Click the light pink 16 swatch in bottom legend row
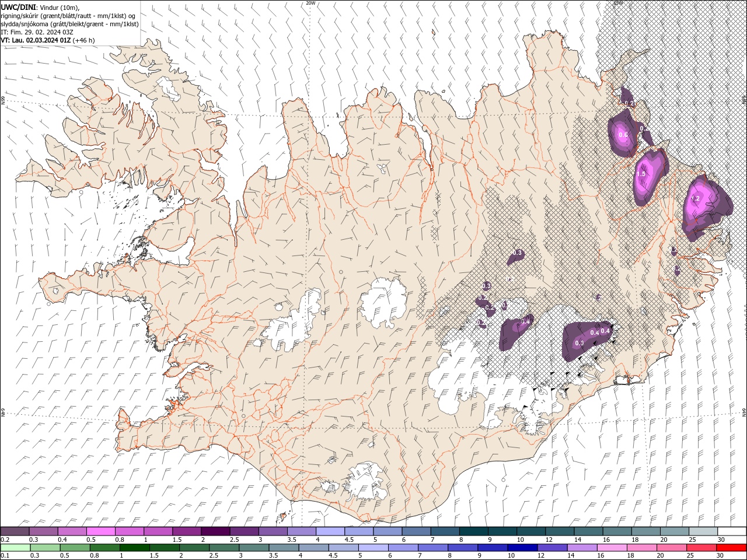 (612, 548)
